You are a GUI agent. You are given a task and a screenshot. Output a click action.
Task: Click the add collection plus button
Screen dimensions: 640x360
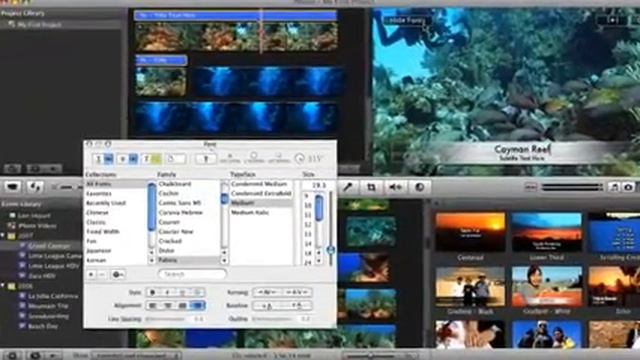point(91,274)
